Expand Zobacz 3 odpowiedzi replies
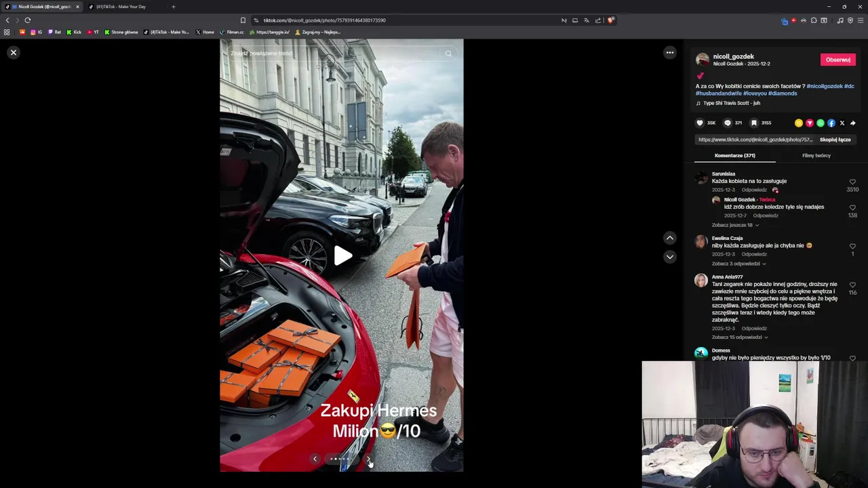Viewport: 868px width, 488px height. [738, 264]
